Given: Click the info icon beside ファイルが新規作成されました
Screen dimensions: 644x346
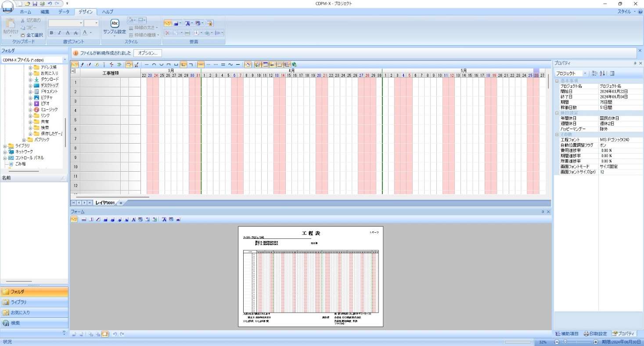Looking at the screenshot, I should point(75,53).
